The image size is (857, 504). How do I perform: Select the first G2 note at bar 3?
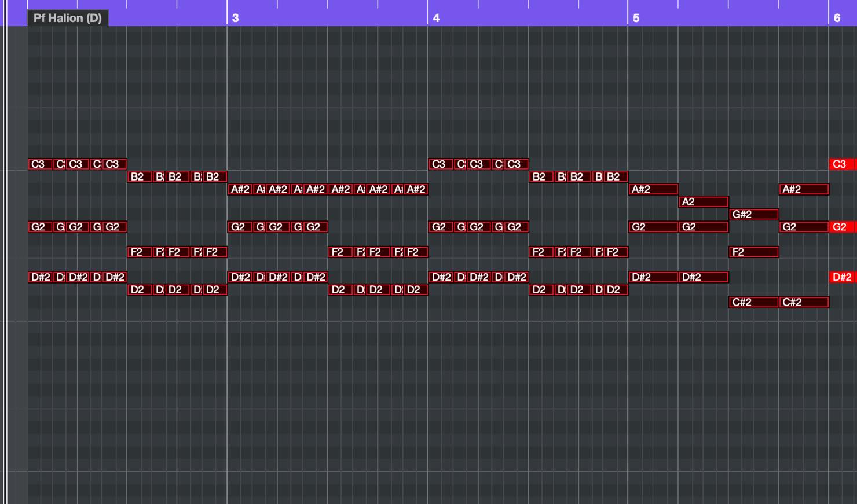pyautogui.click(x=240, y=227)
